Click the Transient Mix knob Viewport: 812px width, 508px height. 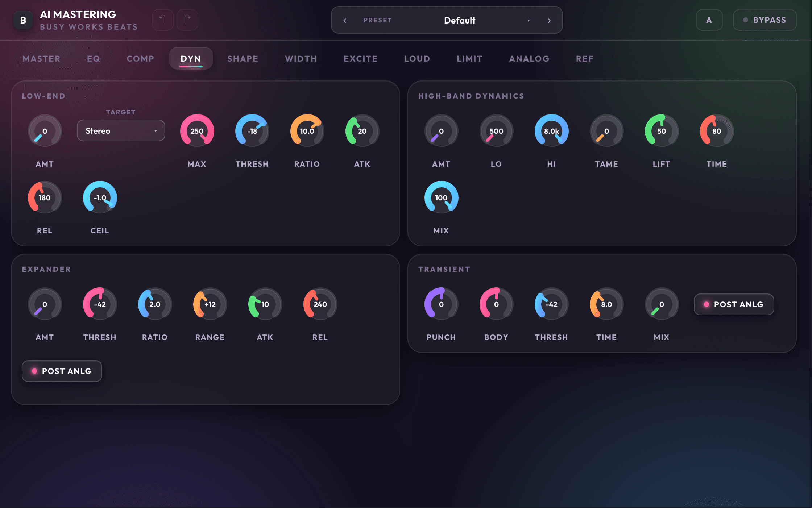tap(662, 304)
